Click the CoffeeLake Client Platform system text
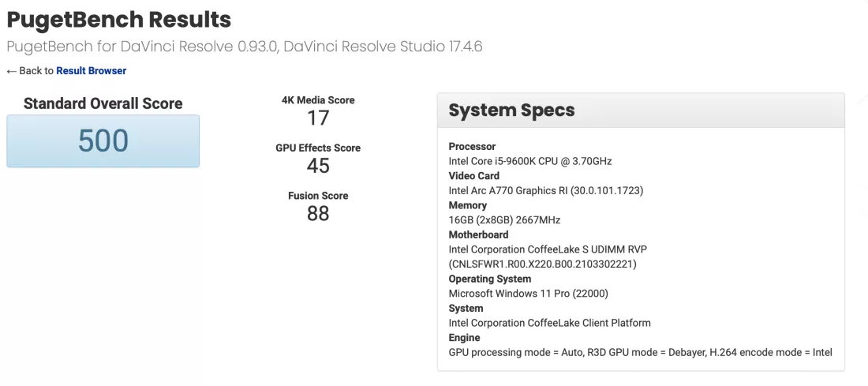This screenshot has width=868, height=386. [x=549, y=323]
